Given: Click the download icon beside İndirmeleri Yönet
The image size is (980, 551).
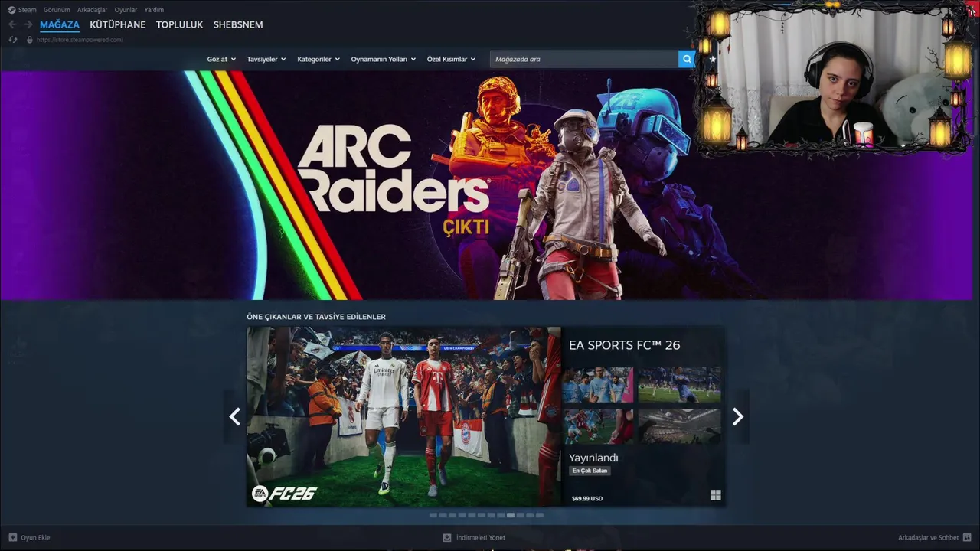Looking at the screenshot, I should pos(447,537).
